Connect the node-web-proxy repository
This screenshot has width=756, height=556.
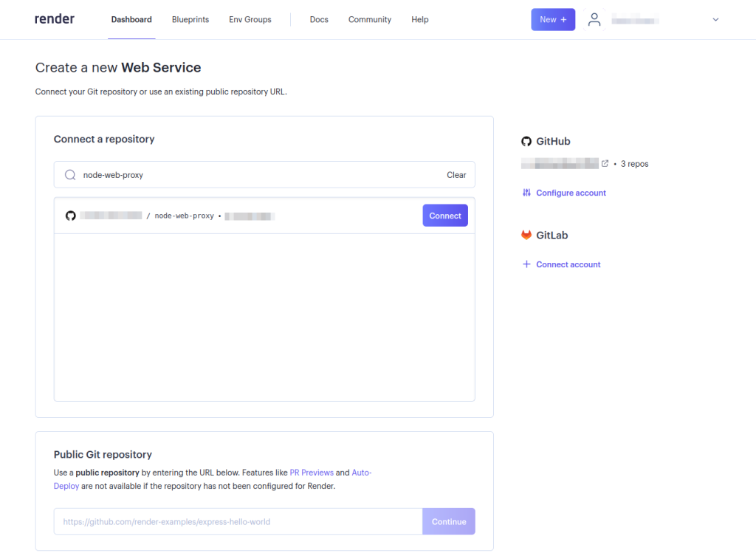tap(444, 215)
